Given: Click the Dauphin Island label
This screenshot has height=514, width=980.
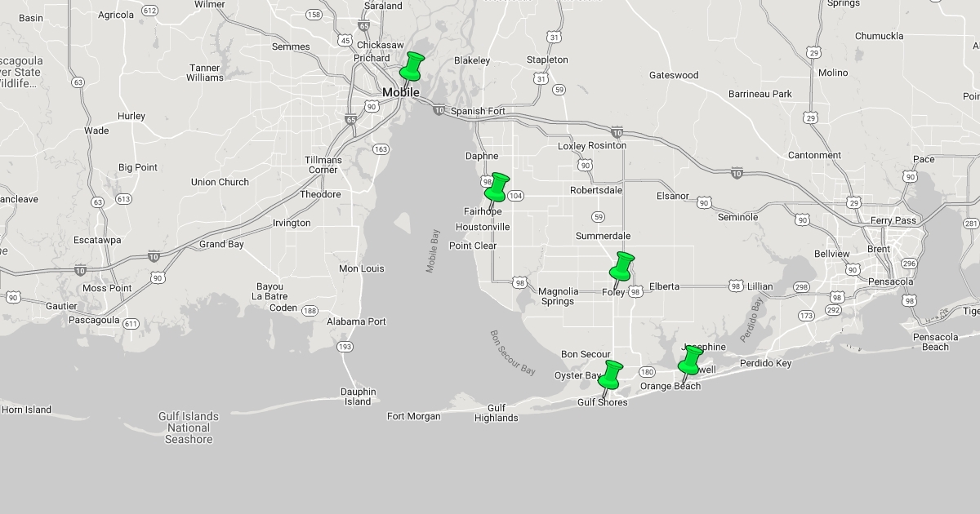Looking at the screenshot, I should coord(358,397).
